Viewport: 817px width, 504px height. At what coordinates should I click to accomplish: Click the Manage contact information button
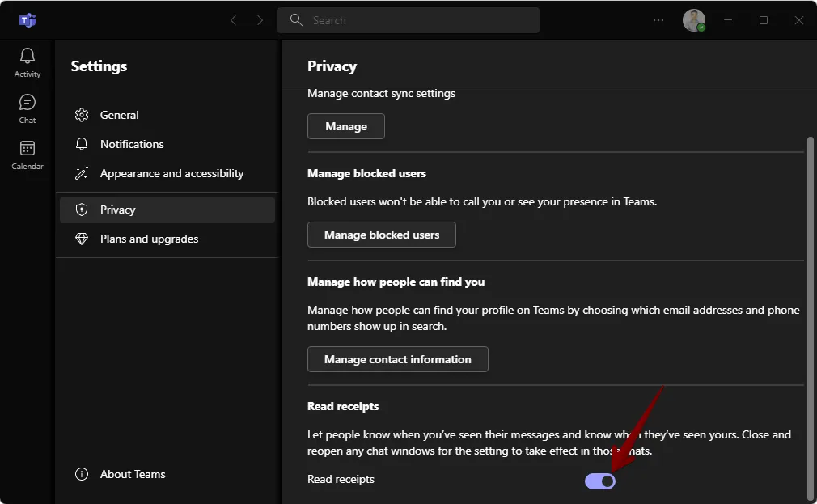(397, 359)
